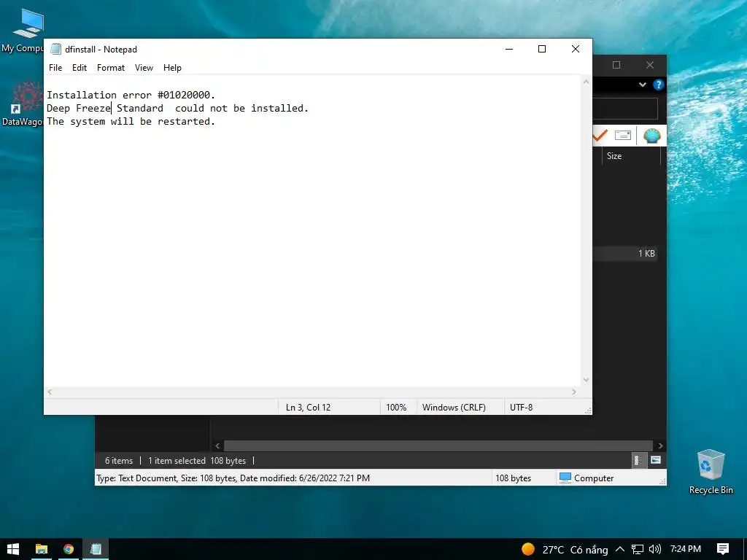The image size is (747, 560).
Task: Click Notepad vertical scrollbar up arrow
Action: tap(586, 82)
